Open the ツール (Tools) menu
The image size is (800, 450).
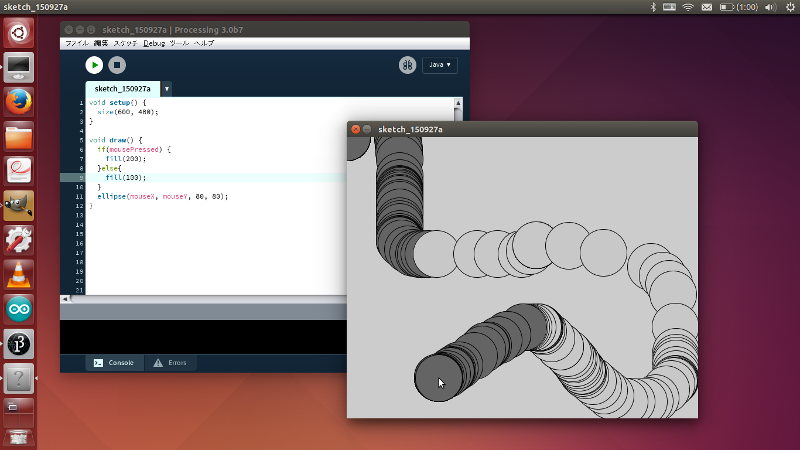[179, 43]
